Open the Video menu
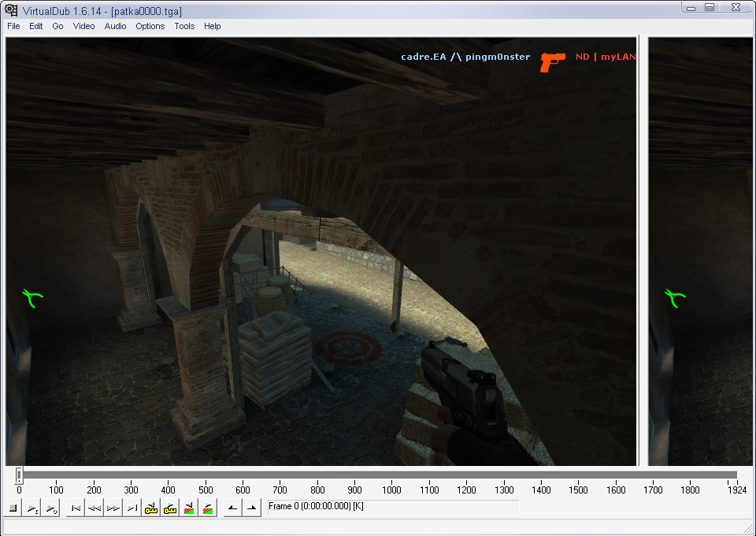756x536 pixels. [84, 26]
